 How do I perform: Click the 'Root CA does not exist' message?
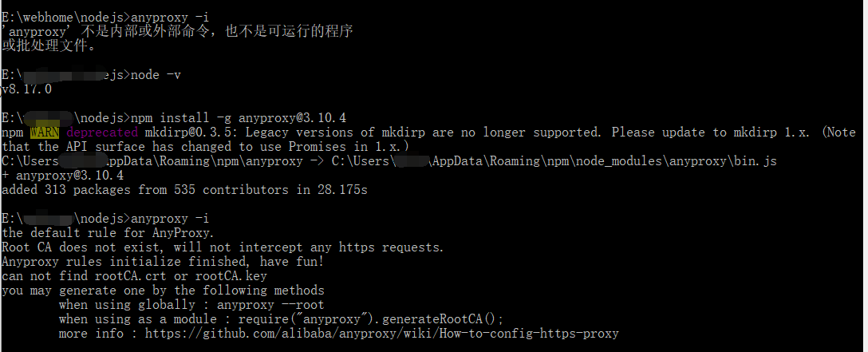[x=223, y=247]
